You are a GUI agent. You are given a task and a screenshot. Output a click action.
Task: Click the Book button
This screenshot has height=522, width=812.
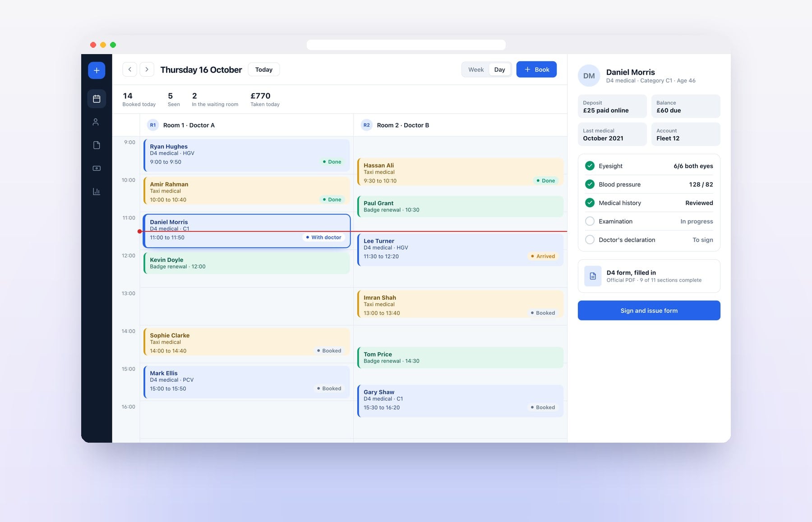pyautogui.click(x=536, y=69)
